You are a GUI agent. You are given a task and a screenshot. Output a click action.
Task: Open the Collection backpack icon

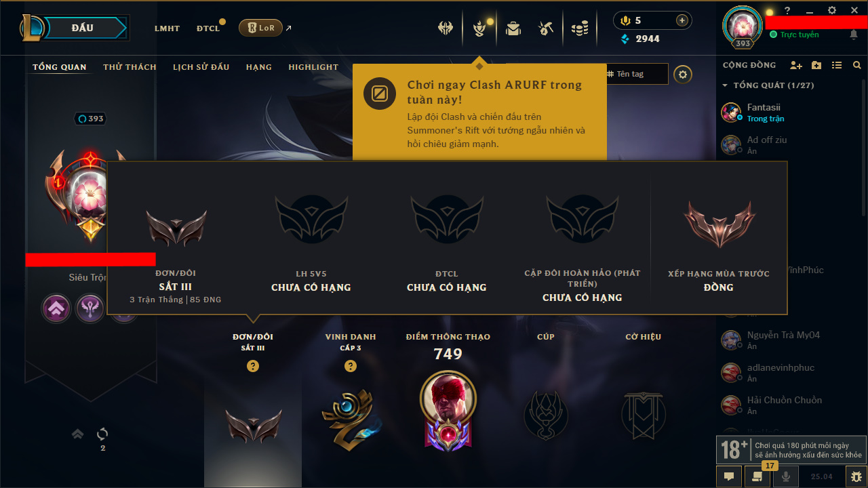click(x=513, y=28)
